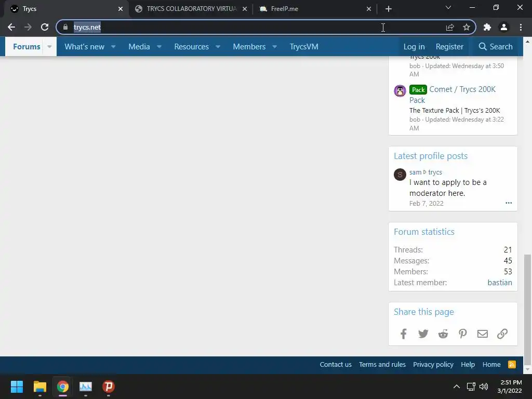
Task: Bookmark this tab with star icon
Action: (467, 27)
